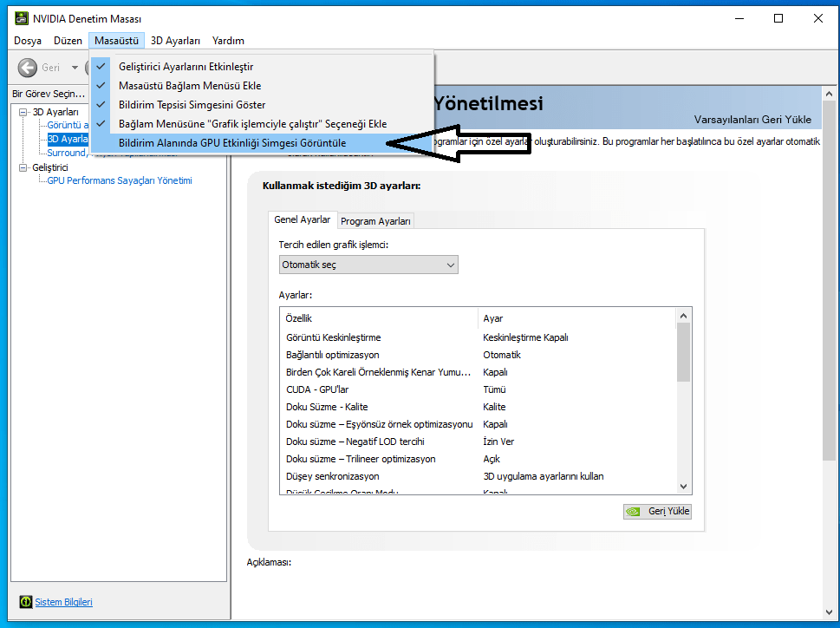
Task: Select the CUDA - GPU'lar setting row
Action: pyautogui.click(x=478, y=389)
